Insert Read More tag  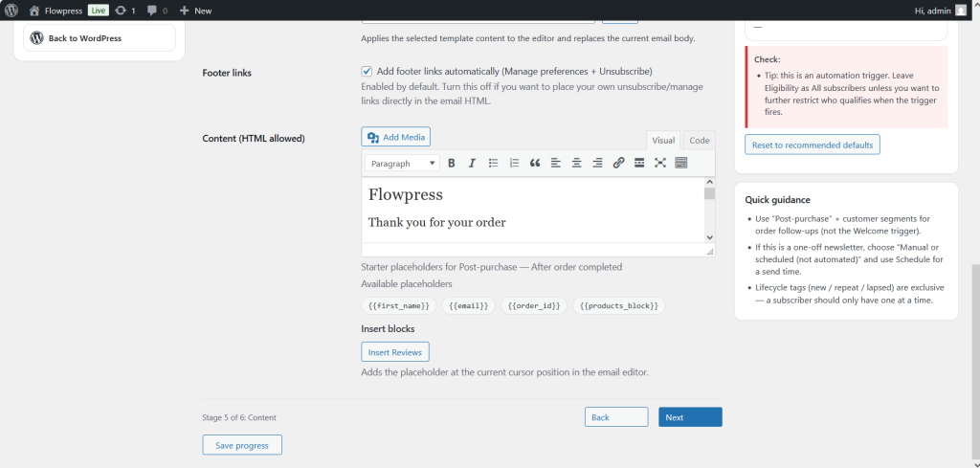(639, 163)
